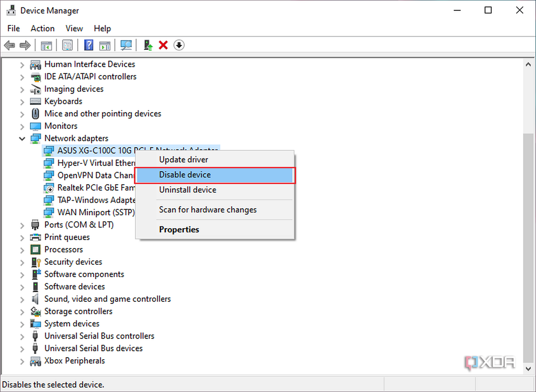Click the Update device driver toolbar icon
The width and height of the screenshot is (536, 392).
(148, 45)
